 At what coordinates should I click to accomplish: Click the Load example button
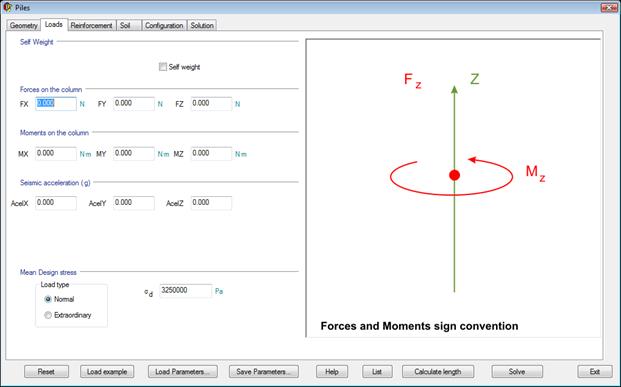pos(107,372)
